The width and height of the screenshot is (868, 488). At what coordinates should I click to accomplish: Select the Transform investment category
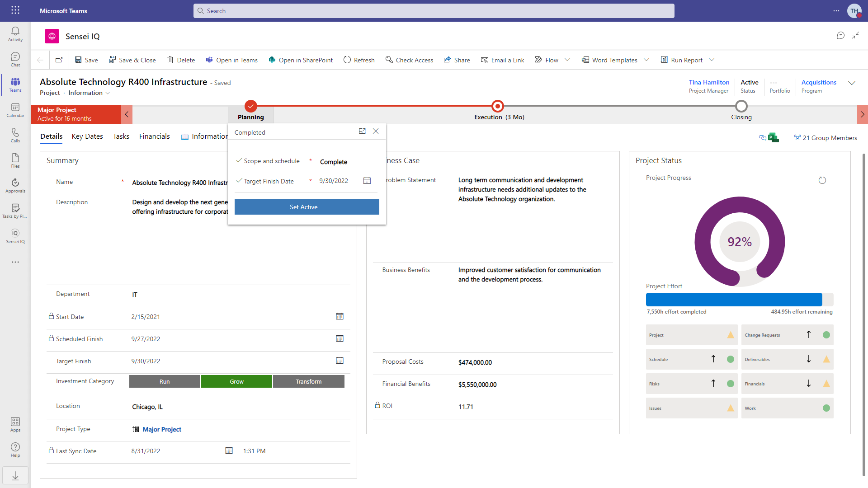click(309, 381)
